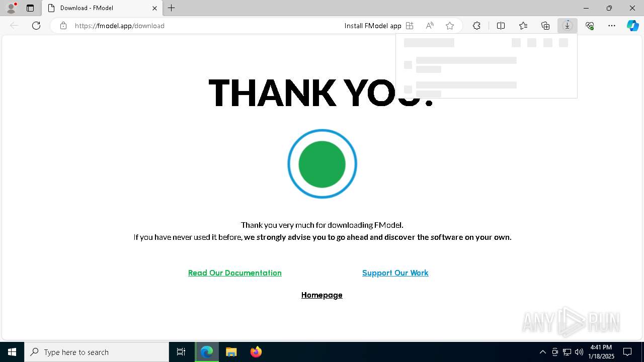Toggle the Downloads panel icon
Image resolution: width=644 pixels, height=362 pixels.
(x=567, y=26)
